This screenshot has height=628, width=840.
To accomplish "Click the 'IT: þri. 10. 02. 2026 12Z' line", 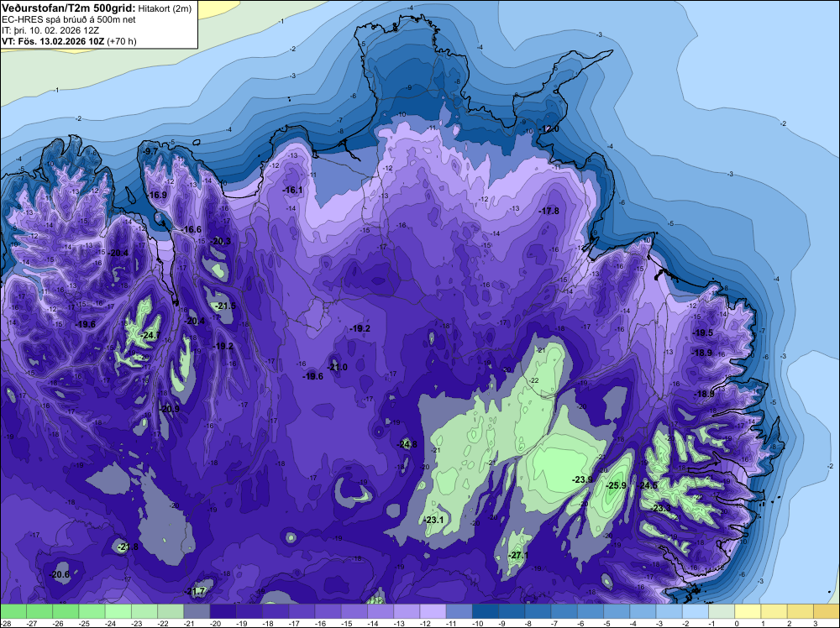I will click(x=50, y=30).
